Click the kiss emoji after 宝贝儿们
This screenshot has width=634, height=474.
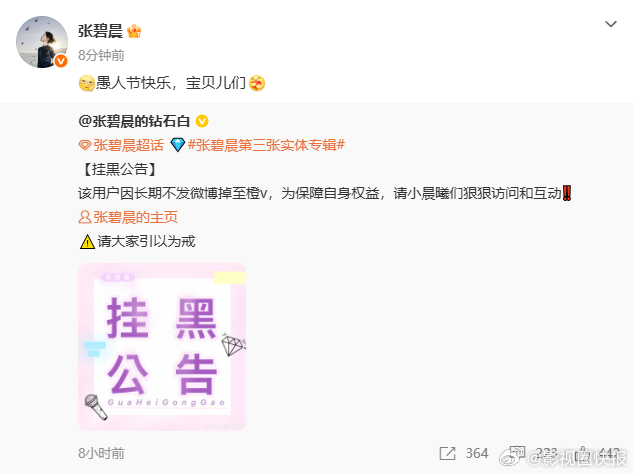coord(257,83)
